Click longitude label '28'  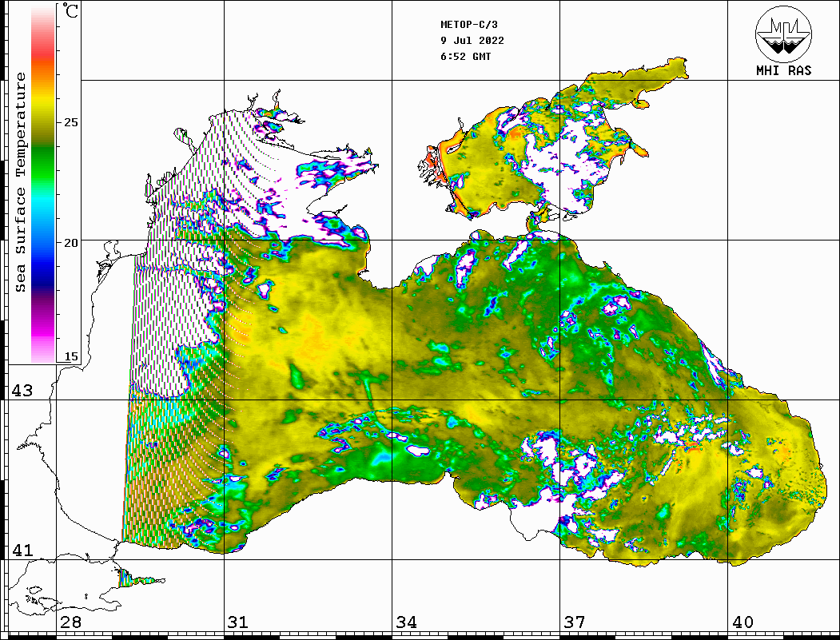(x=70, y=622)
